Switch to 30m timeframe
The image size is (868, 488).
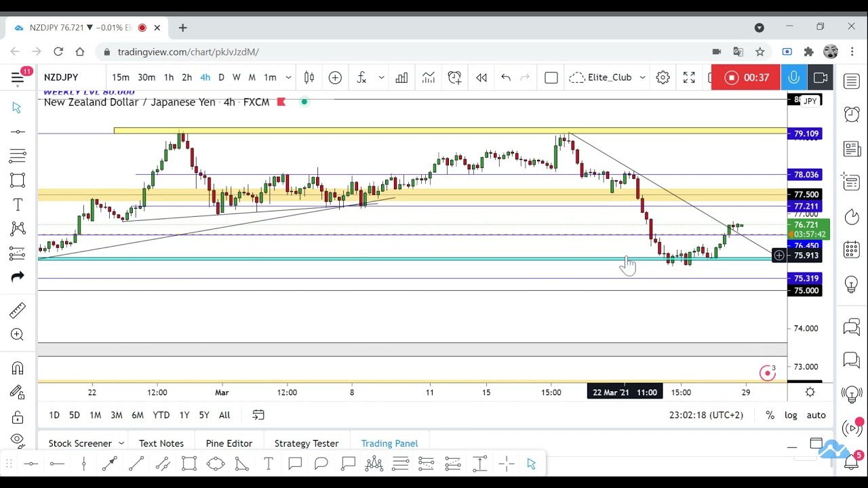tap(146, 77)
